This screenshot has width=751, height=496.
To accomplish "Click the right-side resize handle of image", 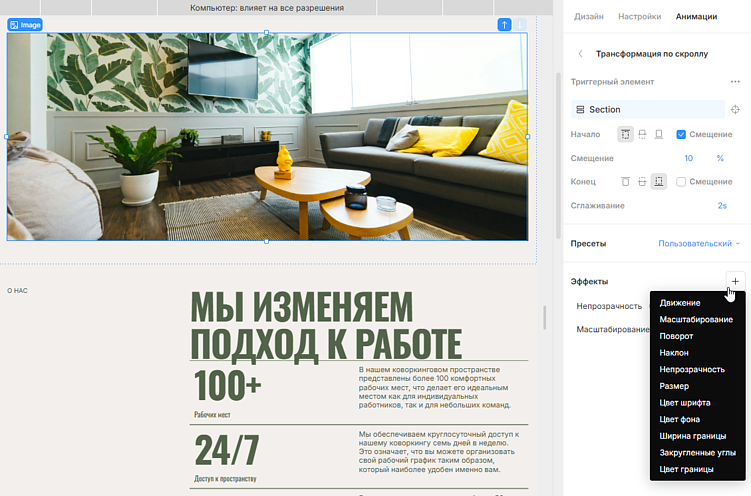I will pyautogui.click(x=528, y=136).
